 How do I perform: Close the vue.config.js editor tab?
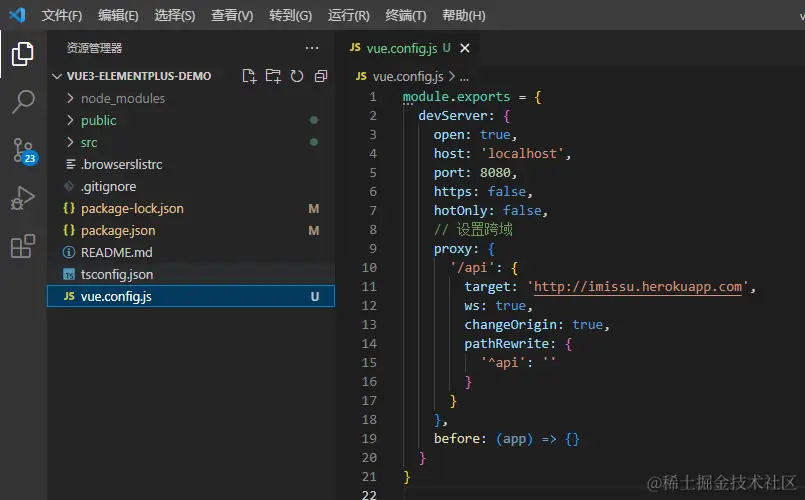click(x=465, y=48)
